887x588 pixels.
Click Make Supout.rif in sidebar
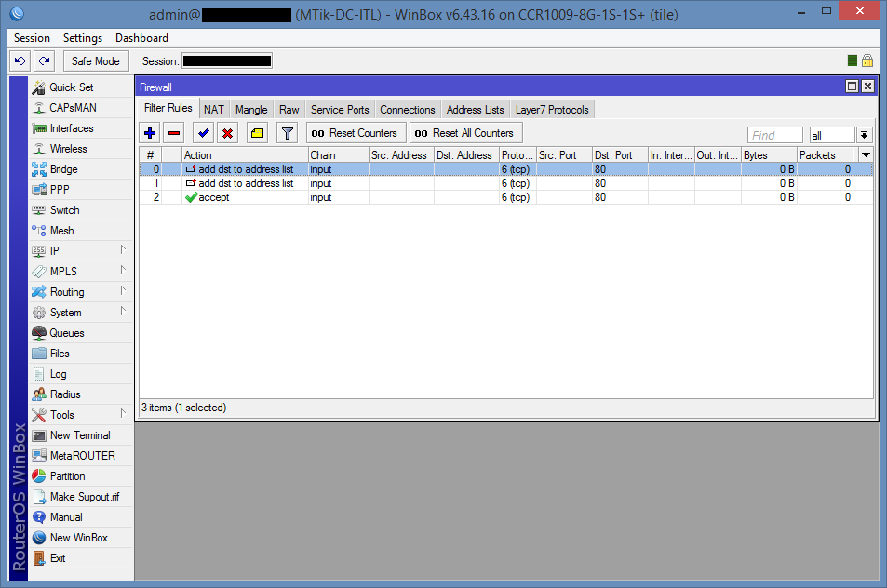pyautogui.click(x=81, y=497)
